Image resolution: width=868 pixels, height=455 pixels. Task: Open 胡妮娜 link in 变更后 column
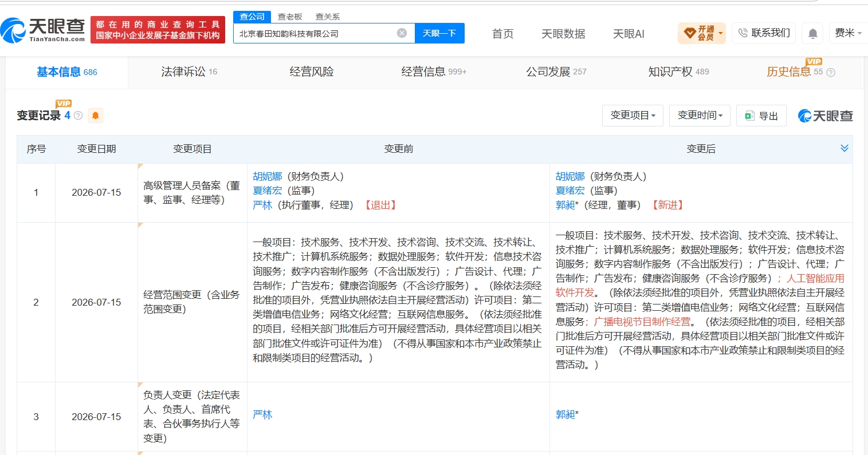coord(570,176)
